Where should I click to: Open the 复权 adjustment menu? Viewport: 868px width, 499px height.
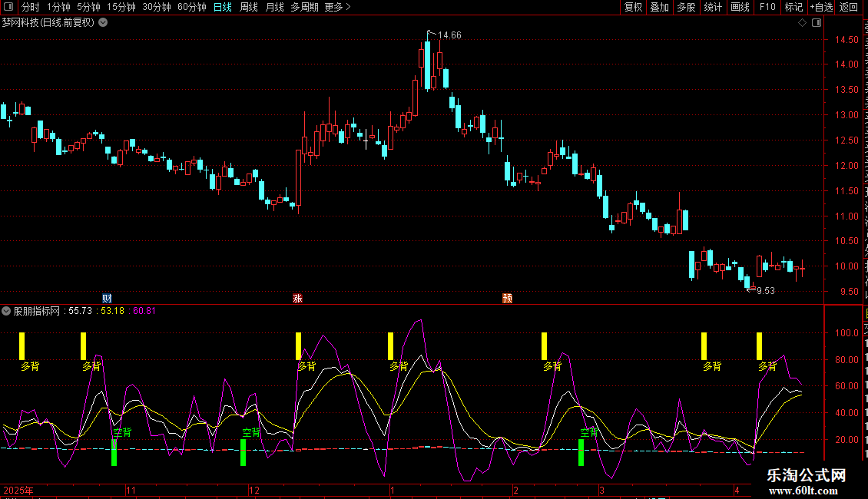click(x=633, y=7)
